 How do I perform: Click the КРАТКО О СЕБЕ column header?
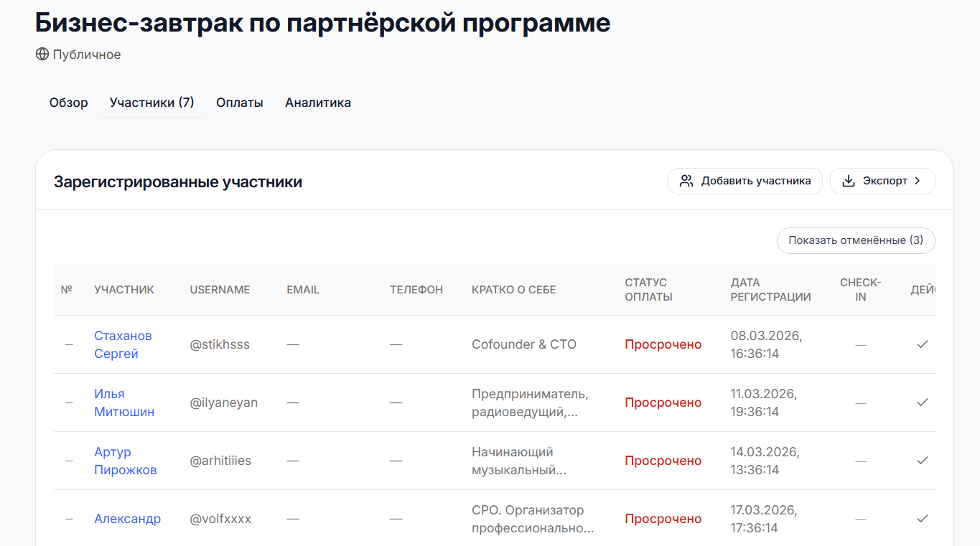pyautogui.click(x=514, y=290)
